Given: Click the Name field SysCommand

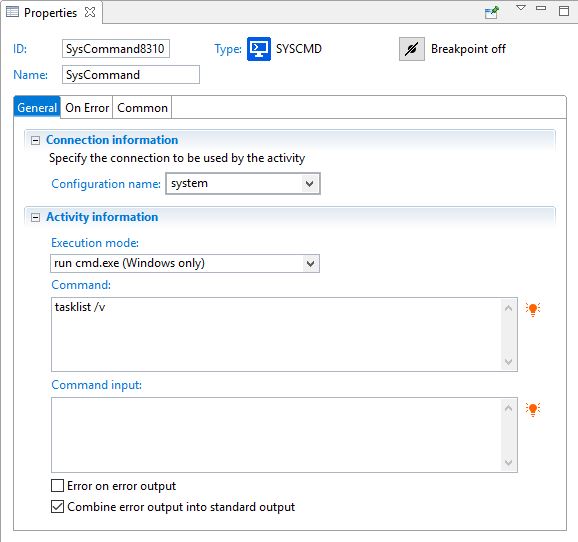Looking at the screenshot, I should (131, 75).
